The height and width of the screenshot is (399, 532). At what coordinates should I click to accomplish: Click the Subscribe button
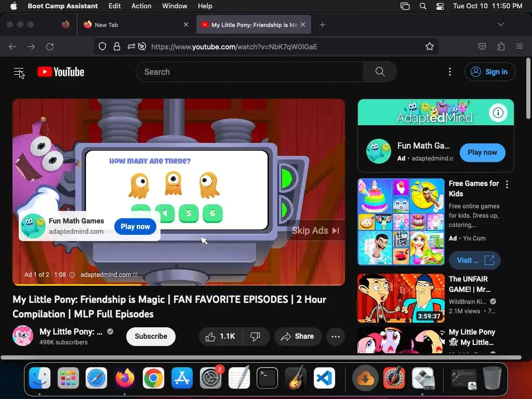pos(151,336)
